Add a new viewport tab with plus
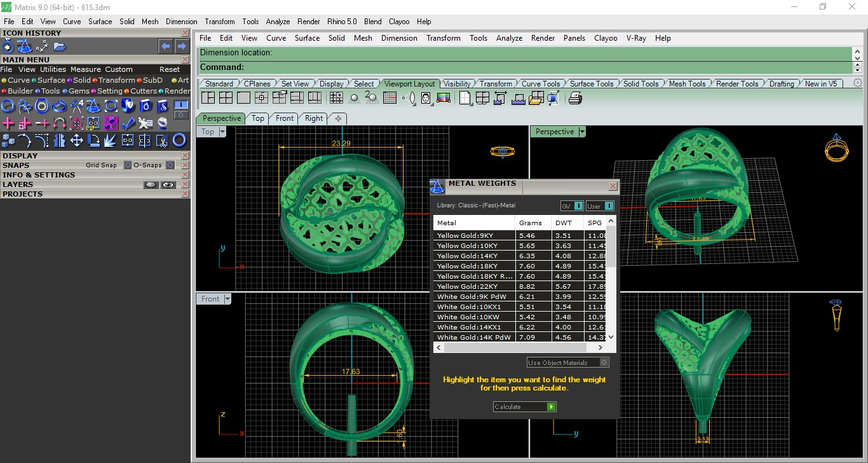This screenshot has height=463, width=868. 338,118
